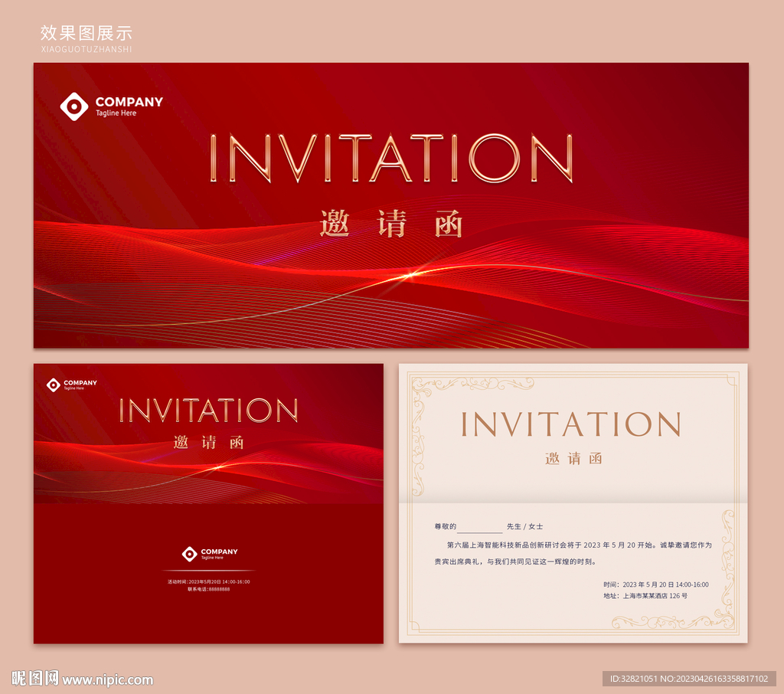Click the 邀请函 text on the large banner
The width and height of the screenshot is (784, 694).
pos(391,224)
